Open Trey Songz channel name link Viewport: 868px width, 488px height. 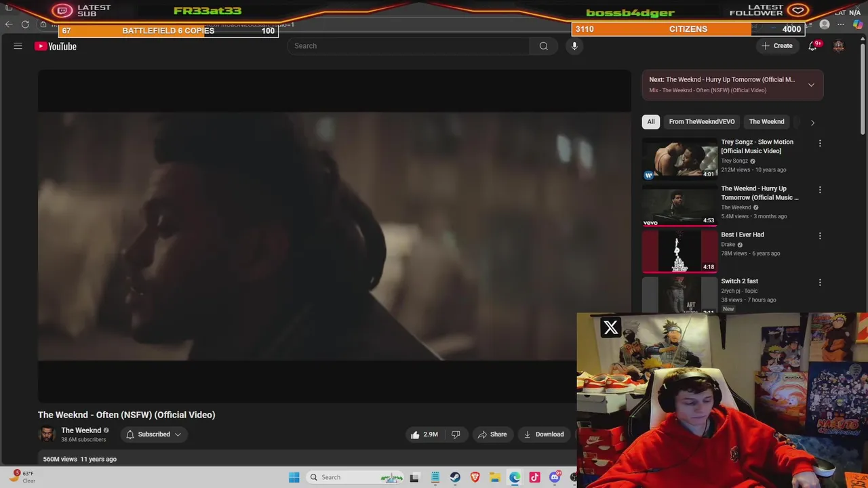(x=734, y=161)
